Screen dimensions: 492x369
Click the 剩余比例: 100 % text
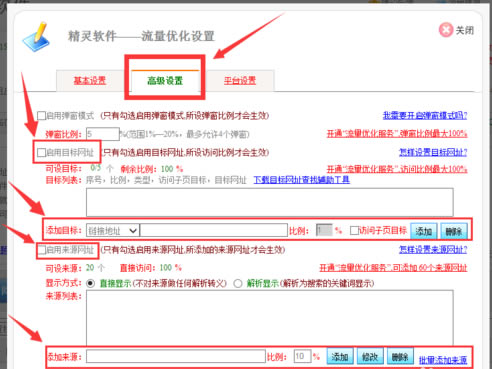[x=152, y=169]
